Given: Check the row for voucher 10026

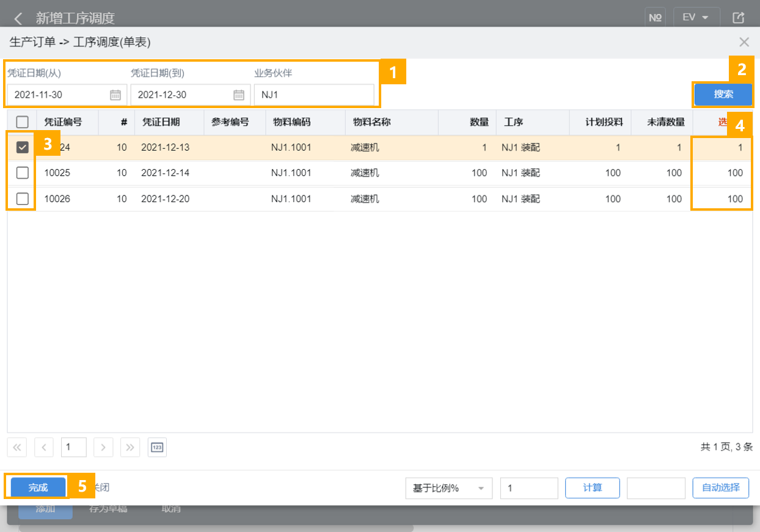Looking at the screenshot, I should coord(22,199).
